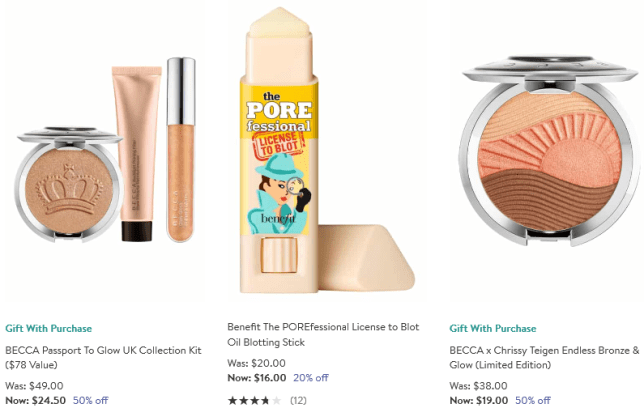Image resolution: width=644 pixels, height=408 pixels.
Task: Open the (12) reviews count
Action: click(298, 401)
